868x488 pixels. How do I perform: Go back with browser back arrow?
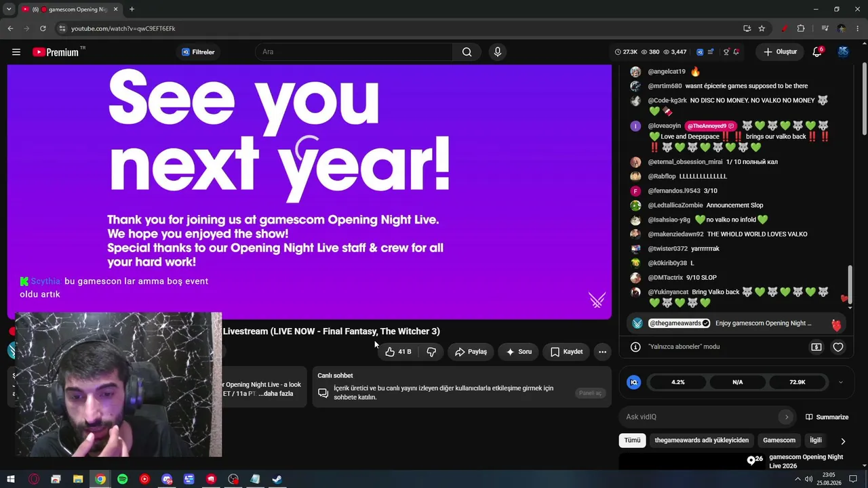point(10,28)
